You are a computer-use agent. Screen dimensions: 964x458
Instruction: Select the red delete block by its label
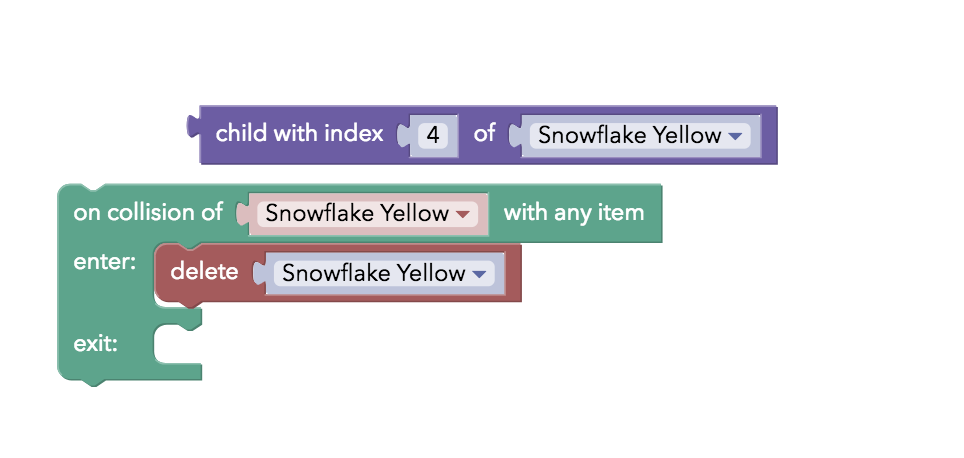(204, 272)
